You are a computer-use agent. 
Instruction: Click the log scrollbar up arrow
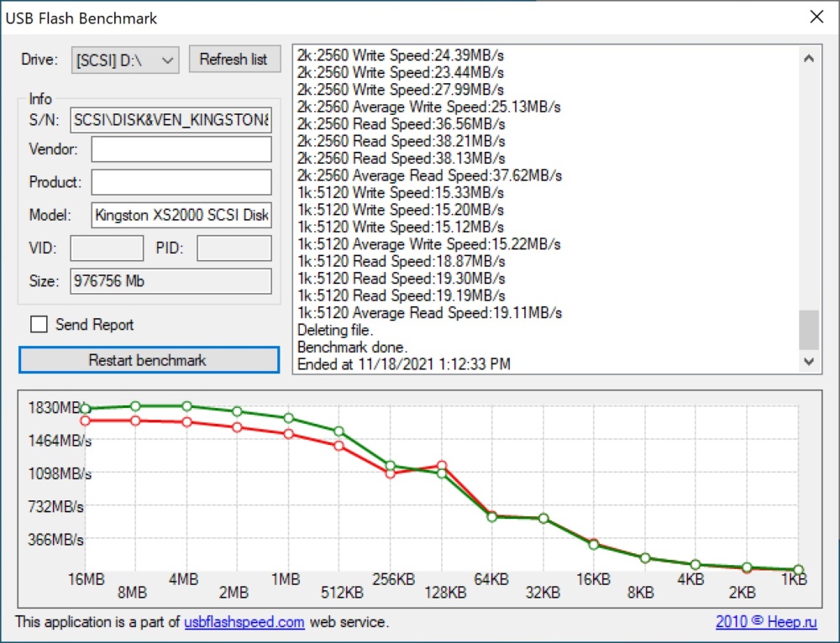click(809, 59)
